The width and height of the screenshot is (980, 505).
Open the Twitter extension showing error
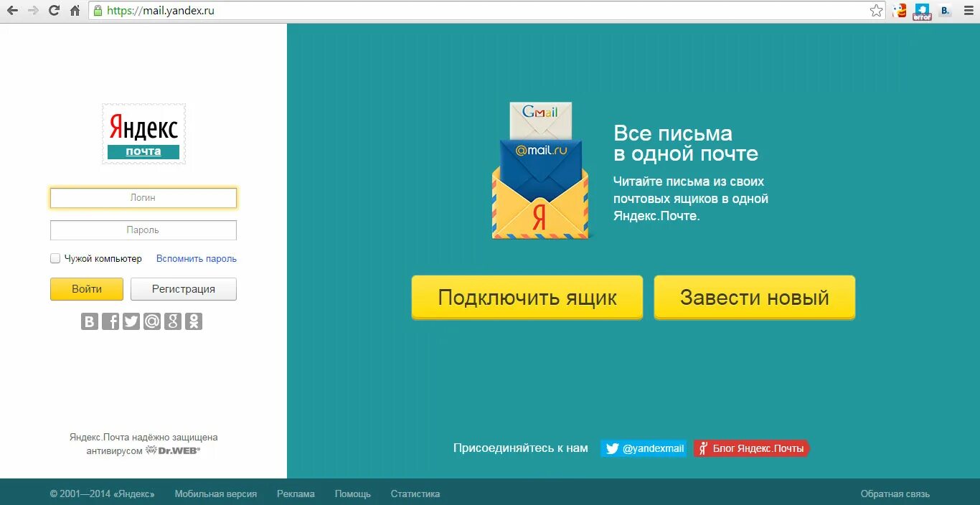[x=922, y=11]
